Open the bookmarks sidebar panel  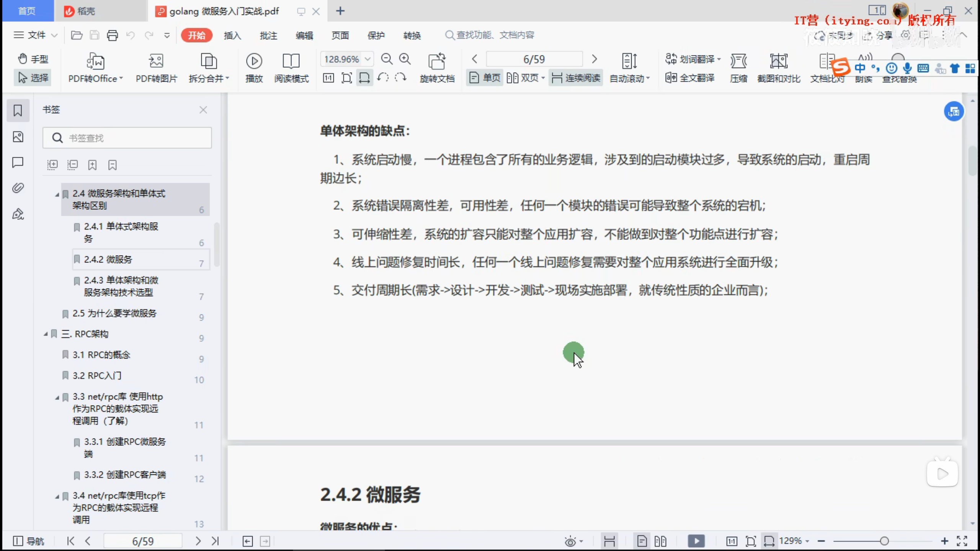pos(18,111)
